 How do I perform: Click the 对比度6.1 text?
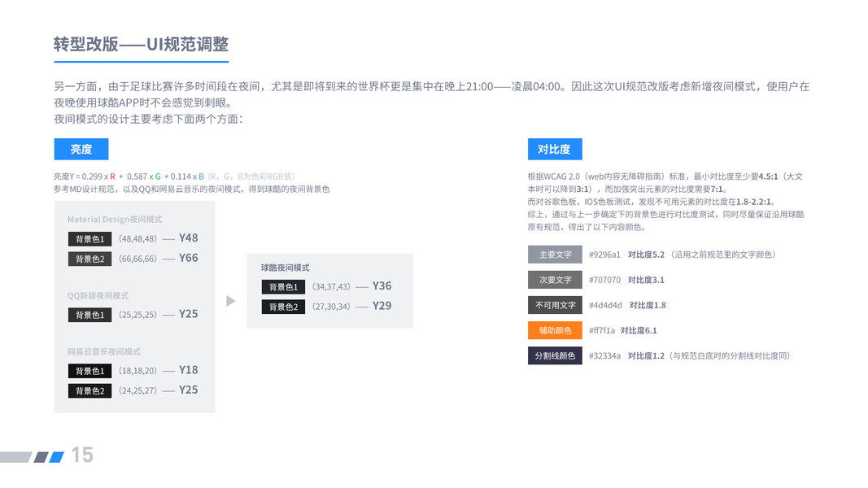pyautogui.click(x=639, y=331)
